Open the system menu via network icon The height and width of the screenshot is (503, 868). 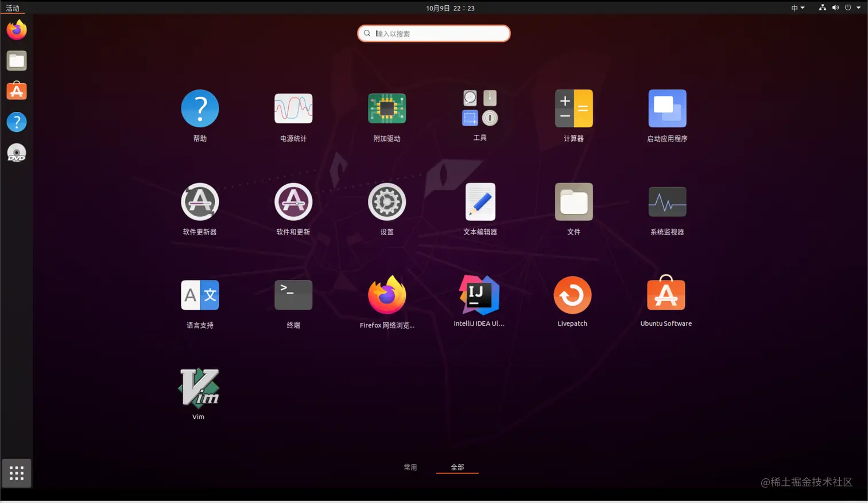pyautogui.click(x=823, y=8)
